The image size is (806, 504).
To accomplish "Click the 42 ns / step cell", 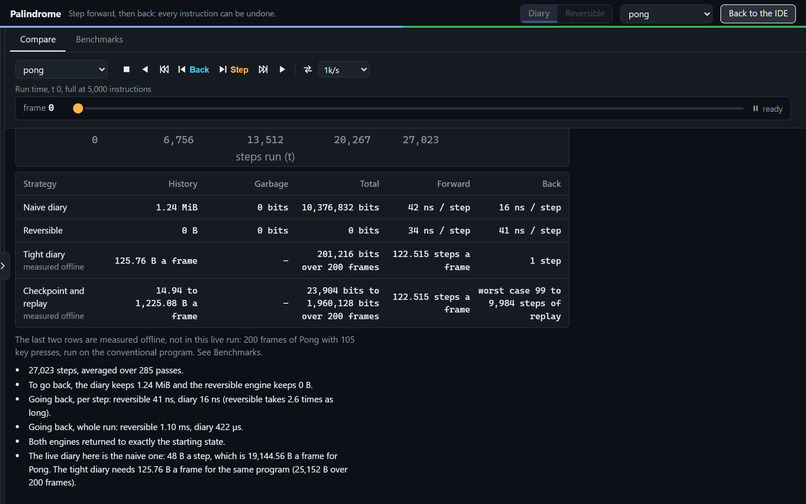I will click(439, 207).
